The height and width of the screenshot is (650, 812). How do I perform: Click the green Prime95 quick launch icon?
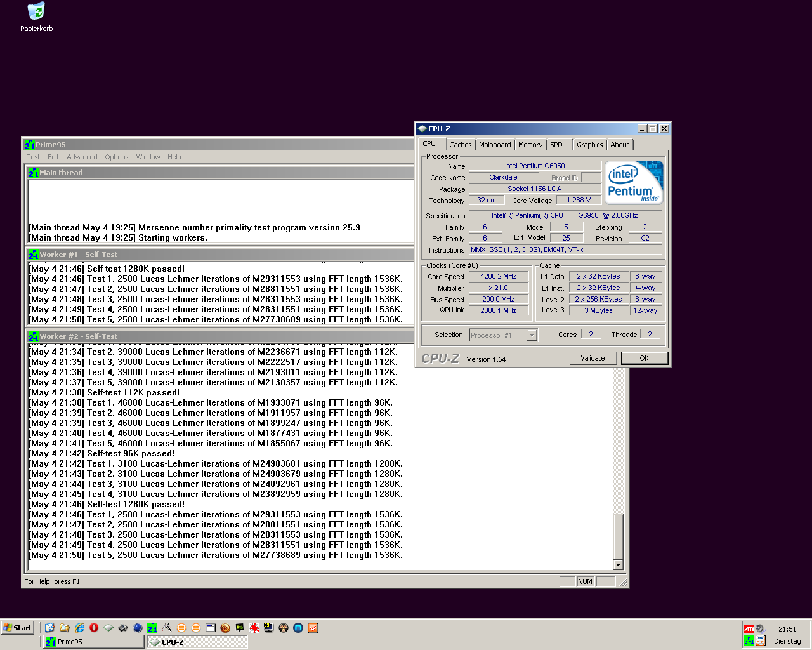152,628
